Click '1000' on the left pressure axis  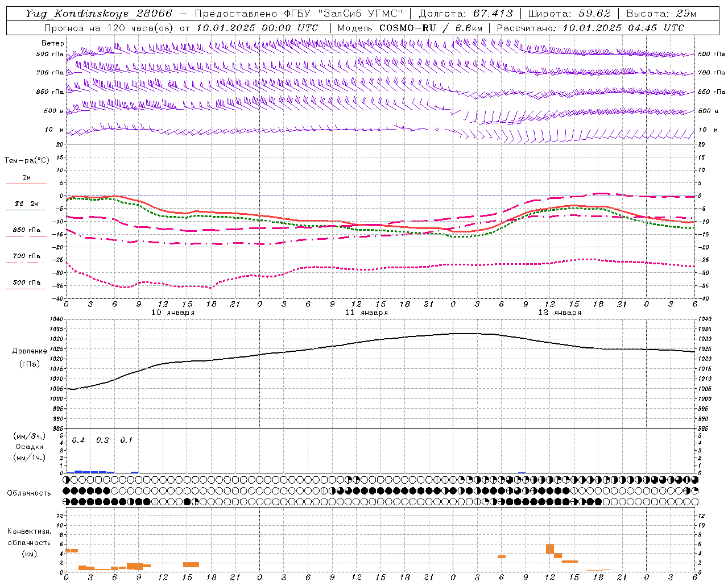(56, 399)
